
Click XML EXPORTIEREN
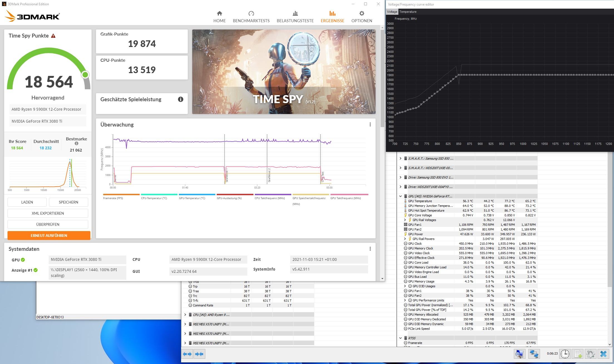coord(48,213)
